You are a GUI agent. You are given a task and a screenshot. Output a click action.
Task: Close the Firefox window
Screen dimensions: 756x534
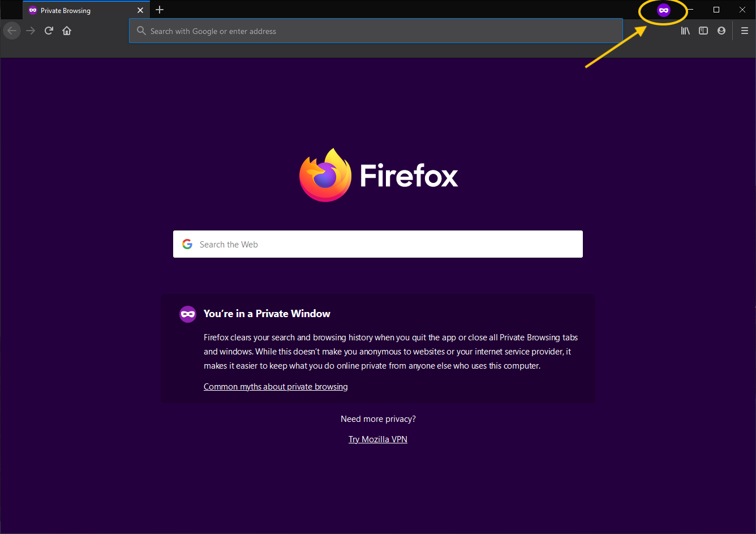742,10
